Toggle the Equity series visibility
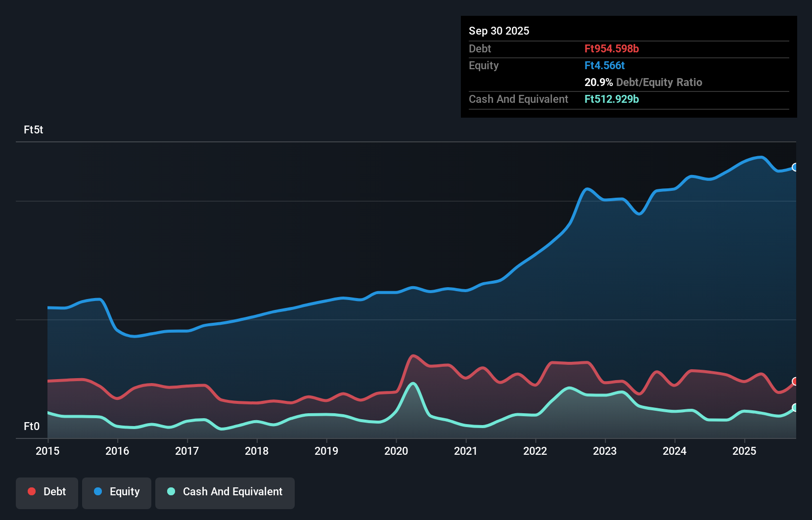The height and width of the screenshot is (520, 812). pyautogui.click(x=117, y=492)
